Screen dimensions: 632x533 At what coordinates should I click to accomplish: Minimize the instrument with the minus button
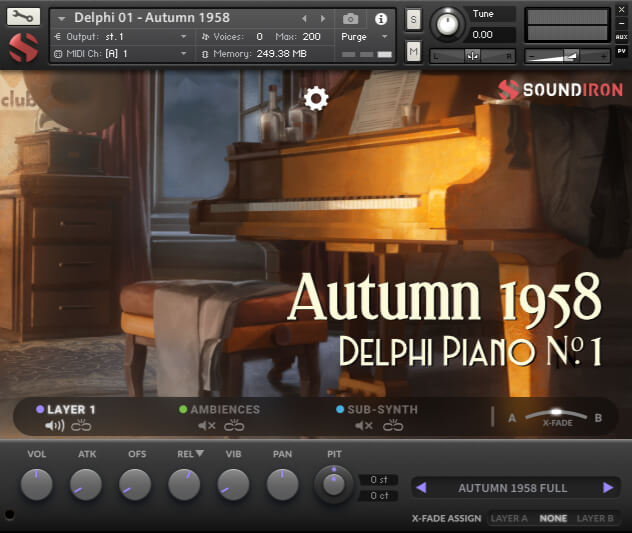622,23
